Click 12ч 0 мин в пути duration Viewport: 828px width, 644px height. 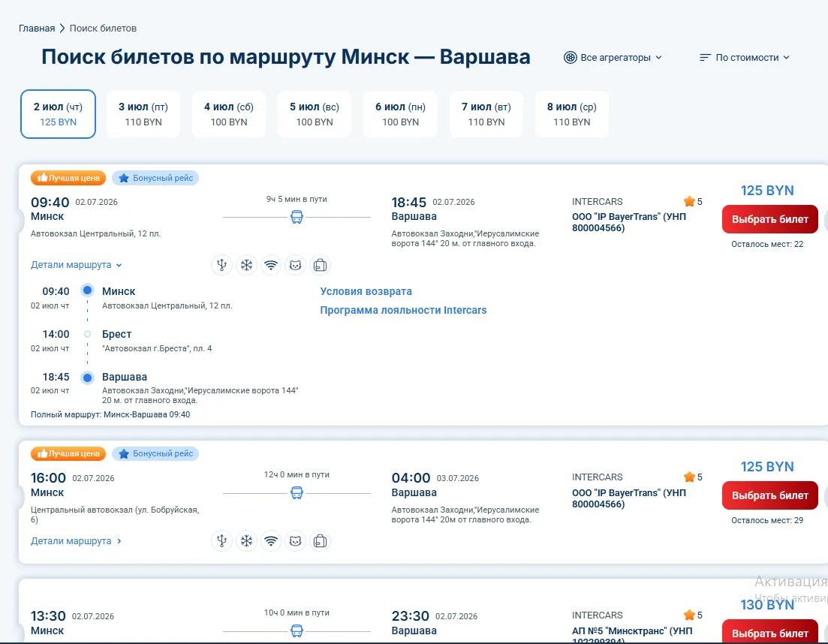pos(297,474)
